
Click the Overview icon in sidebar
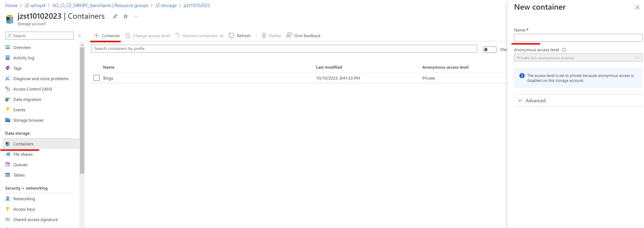(8, 47)
